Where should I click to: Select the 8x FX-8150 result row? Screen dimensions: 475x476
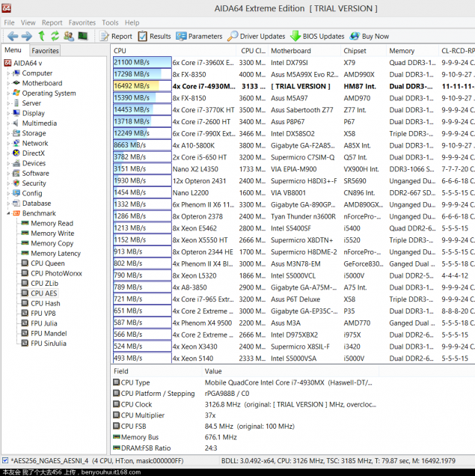pyautogui.click(x=294, y=98)
